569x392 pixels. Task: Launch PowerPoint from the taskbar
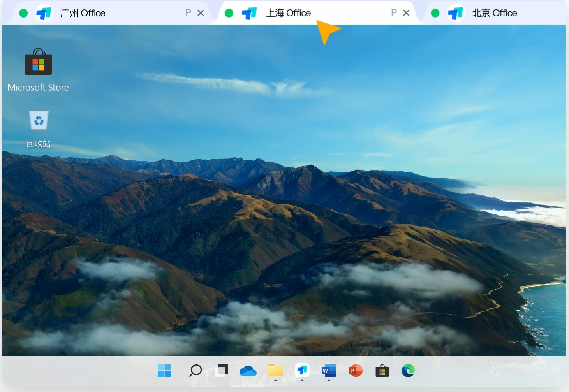355,371
